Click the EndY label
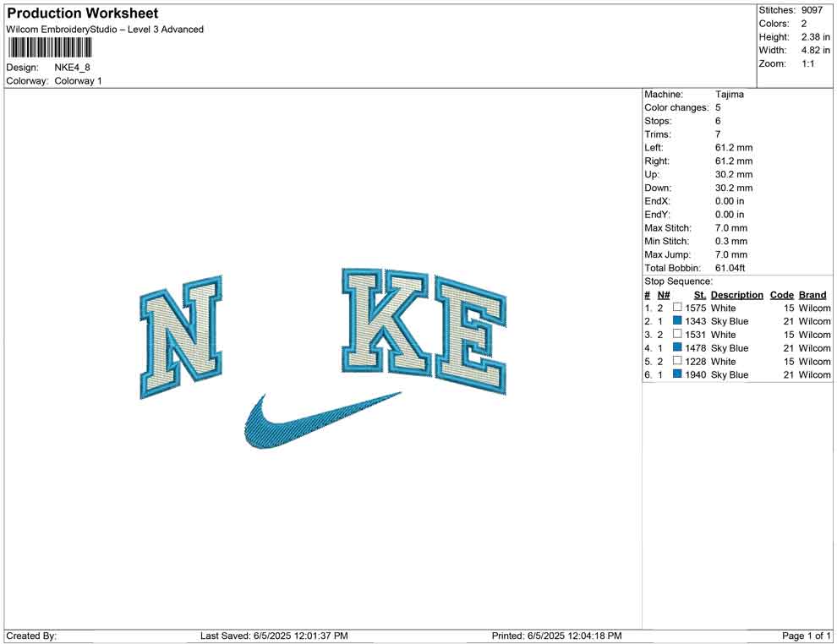This screenshot has height=644, width=837. [657, 214]
